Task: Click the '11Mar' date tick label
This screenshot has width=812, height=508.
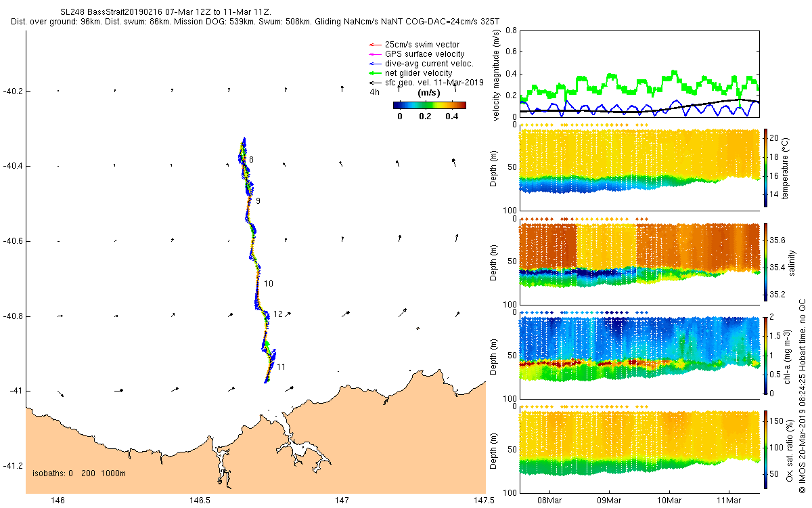Action: [x=729, y=501]
